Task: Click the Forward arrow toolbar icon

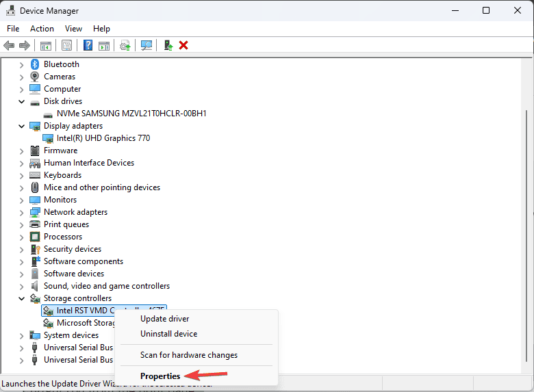Action: [x=25, y=45]
